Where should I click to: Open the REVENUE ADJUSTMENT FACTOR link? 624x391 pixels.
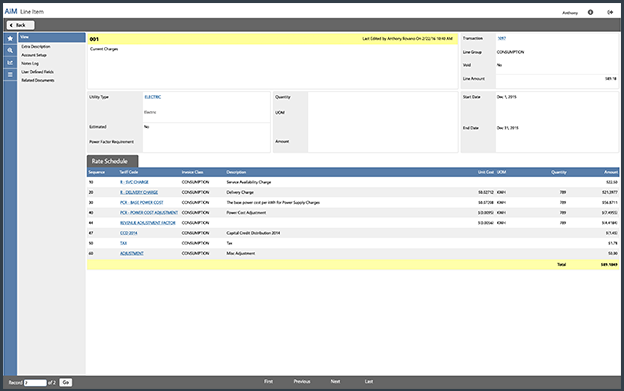click(148, 223)
